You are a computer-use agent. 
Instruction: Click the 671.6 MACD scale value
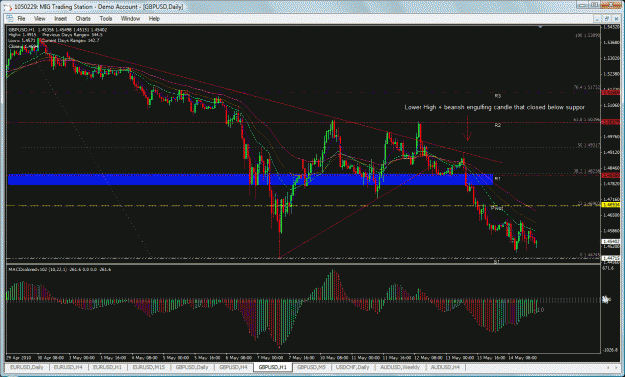tap(608, 269)
